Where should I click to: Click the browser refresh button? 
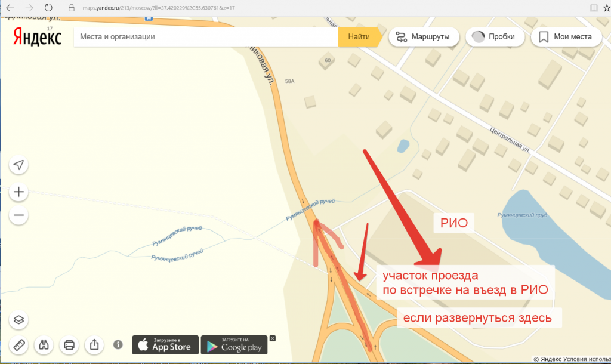[x=48, y=8]
